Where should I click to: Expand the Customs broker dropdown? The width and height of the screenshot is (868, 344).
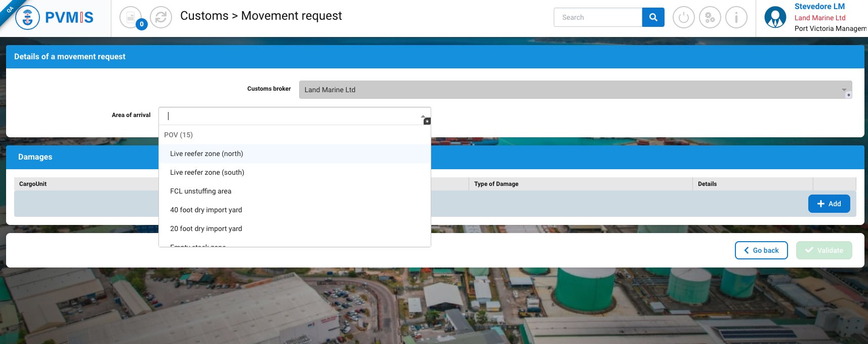[844, 90]
